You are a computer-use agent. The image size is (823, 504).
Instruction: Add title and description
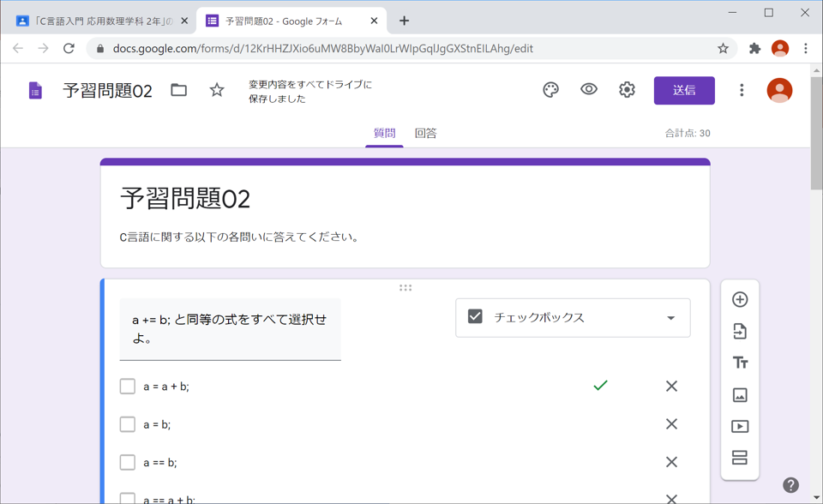tap(740, 363)
